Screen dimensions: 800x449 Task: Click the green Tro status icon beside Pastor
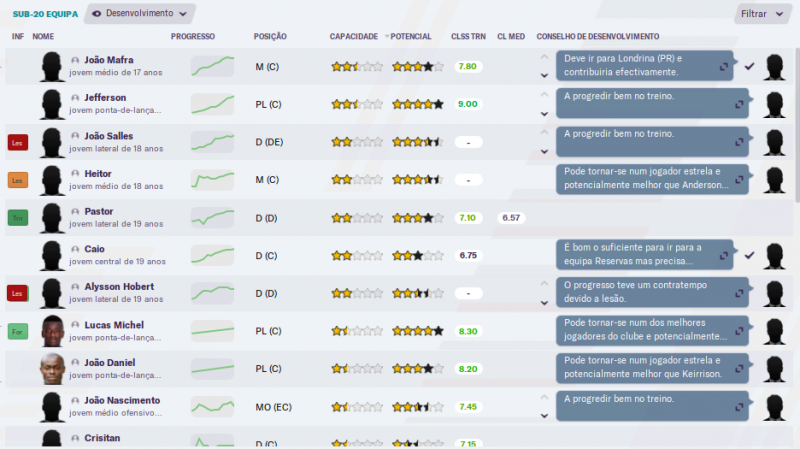[17, 218]
